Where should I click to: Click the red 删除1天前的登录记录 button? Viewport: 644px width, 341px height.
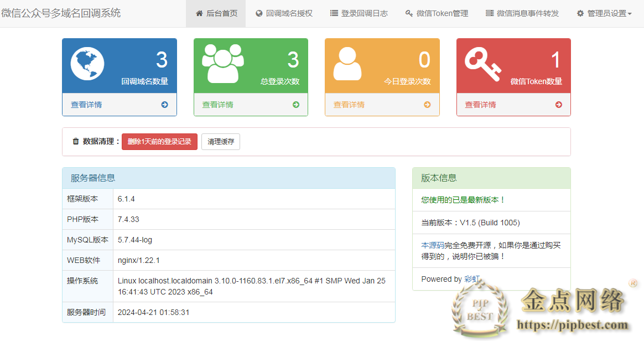(159, 141)
